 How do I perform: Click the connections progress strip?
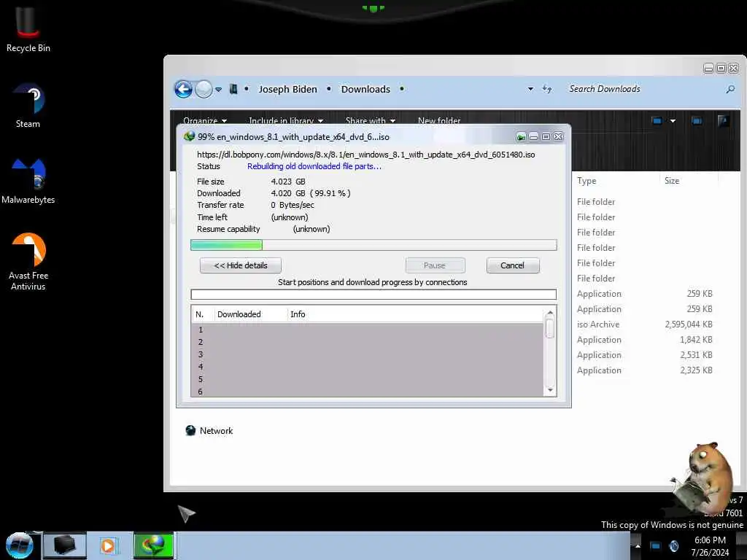click(373, 295)
